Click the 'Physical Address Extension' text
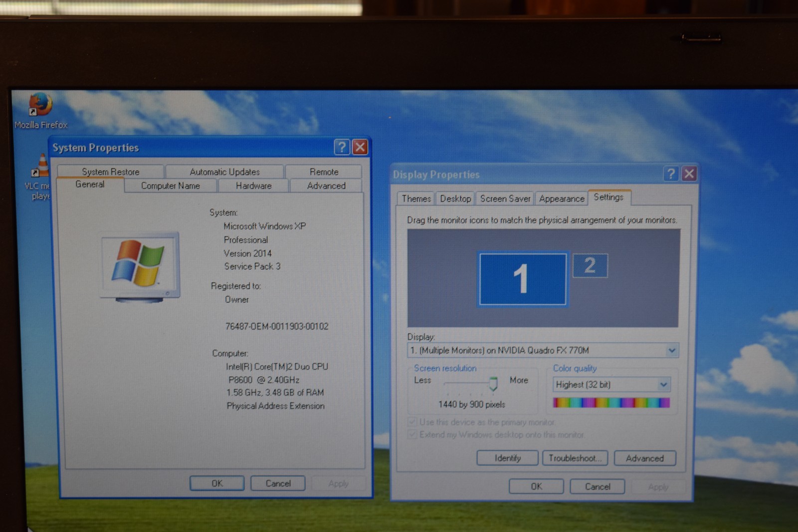The image size is (798, 532). pyautogui.click(x=275, y=406)
